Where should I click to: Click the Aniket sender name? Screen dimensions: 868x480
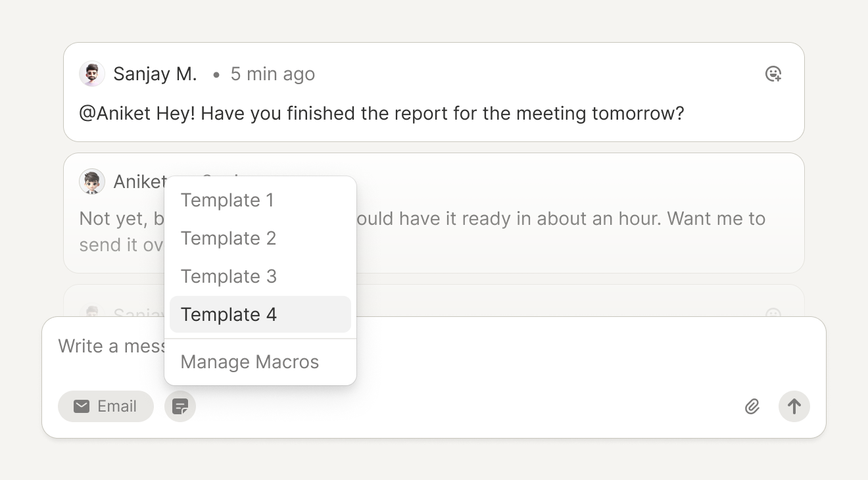pos(139,181)
